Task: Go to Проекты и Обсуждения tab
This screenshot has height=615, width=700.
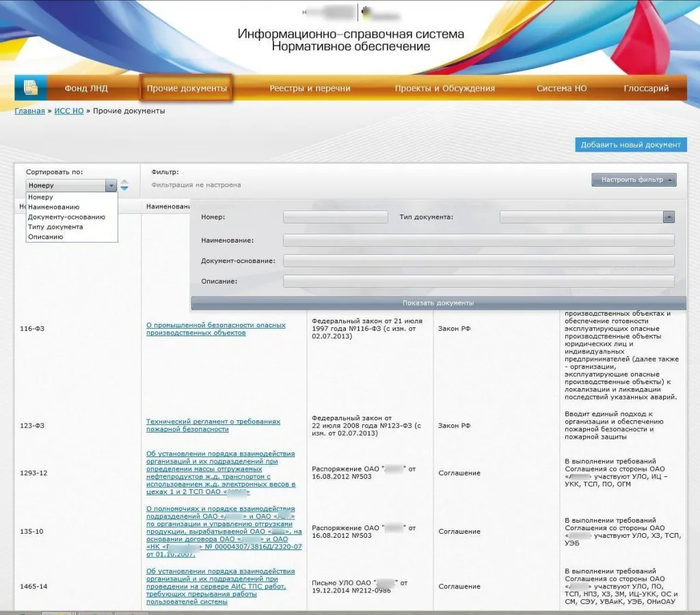Action: (x=444, y=88)
